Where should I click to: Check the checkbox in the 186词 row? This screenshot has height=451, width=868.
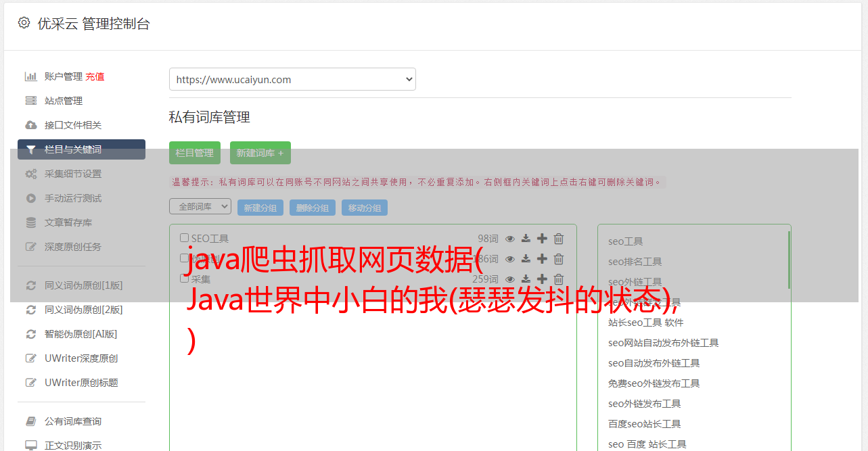[184, 258]
